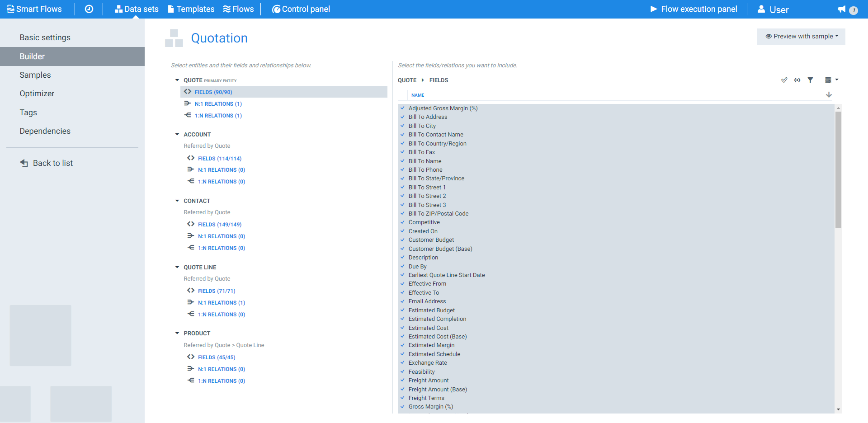Open the Flows menu item

[238, 9]
